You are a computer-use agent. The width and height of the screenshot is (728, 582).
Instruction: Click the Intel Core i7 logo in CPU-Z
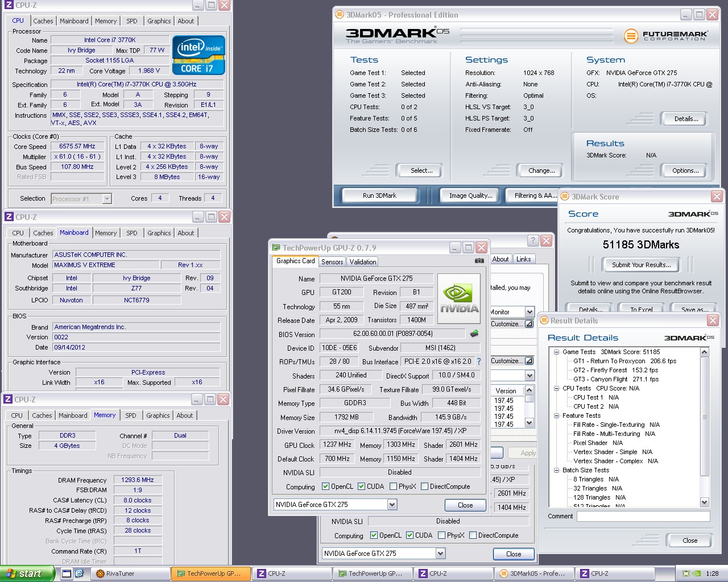coord(198,55)
